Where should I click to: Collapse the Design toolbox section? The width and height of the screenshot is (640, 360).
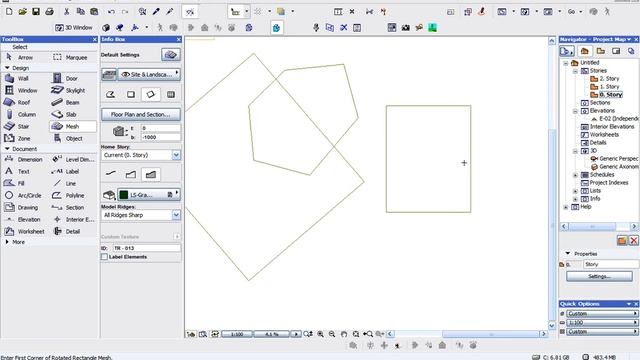point(7,68)
